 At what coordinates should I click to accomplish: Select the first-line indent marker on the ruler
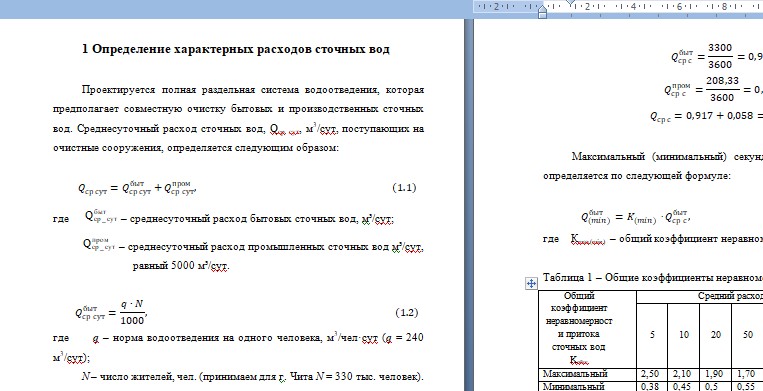[571, 3]
